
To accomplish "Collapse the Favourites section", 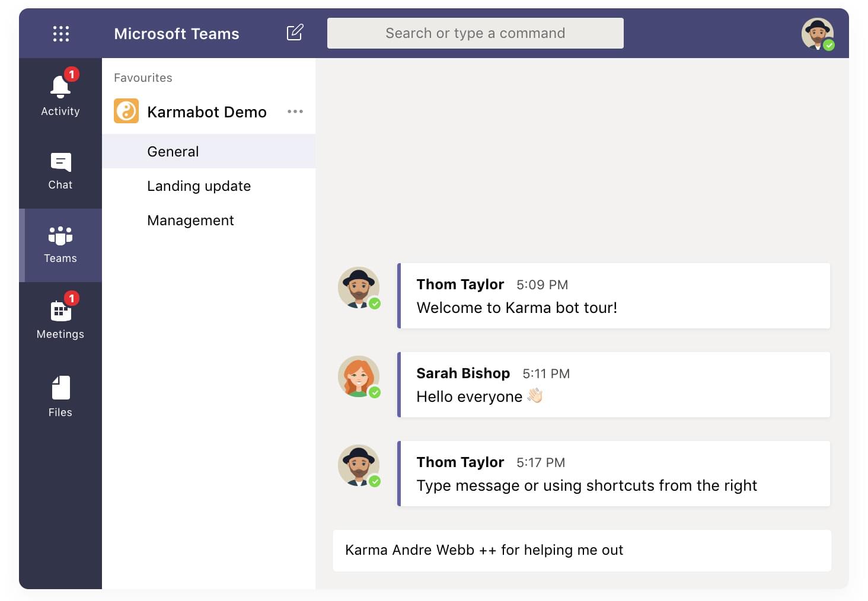I will pos(142,78).
